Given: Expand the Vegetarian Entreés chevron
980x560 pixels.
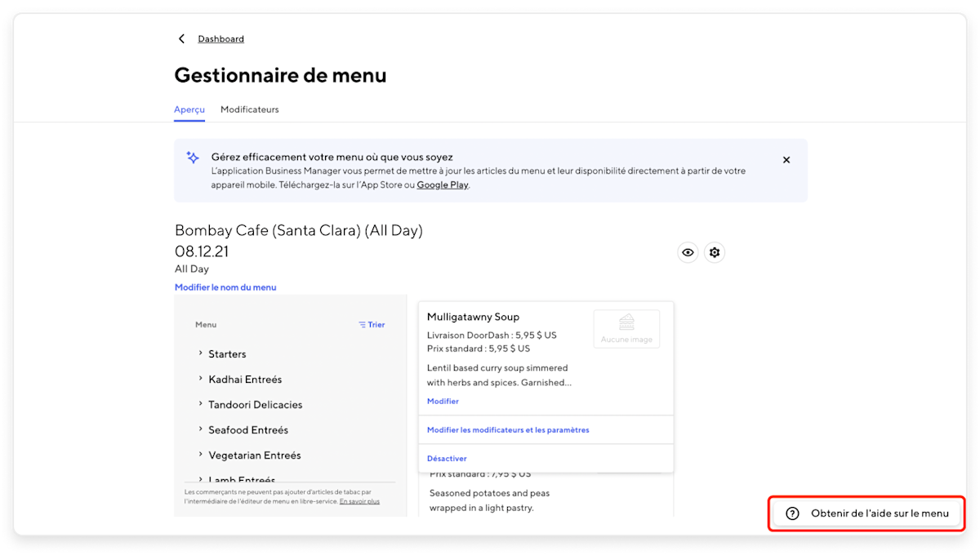Looking at the screenshot, I should tap(200, 455).
